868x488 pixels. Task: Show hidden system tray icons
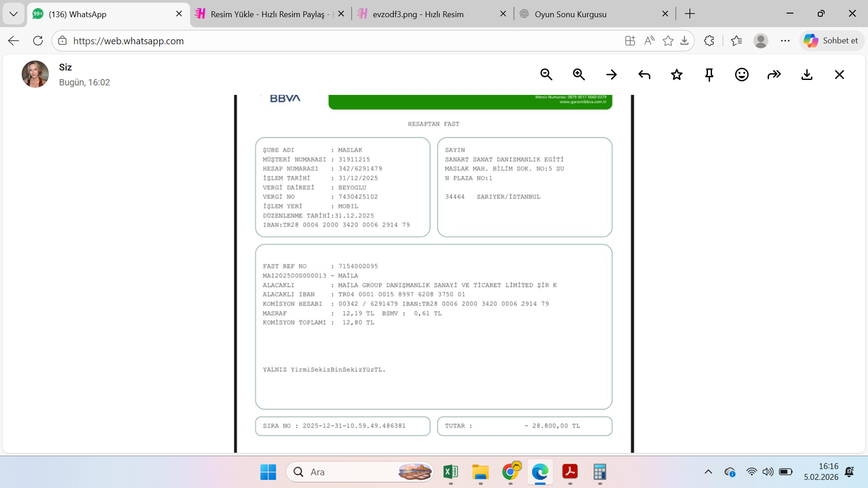(x=708, y=472)
